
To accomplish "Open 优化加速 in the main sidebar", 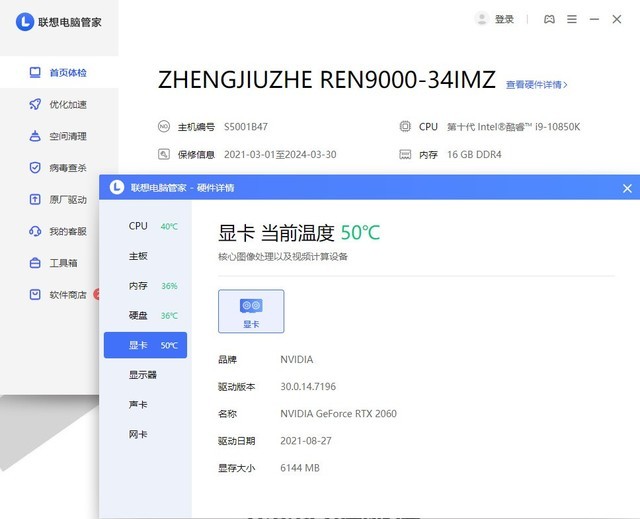I will [x=59, y=104].
